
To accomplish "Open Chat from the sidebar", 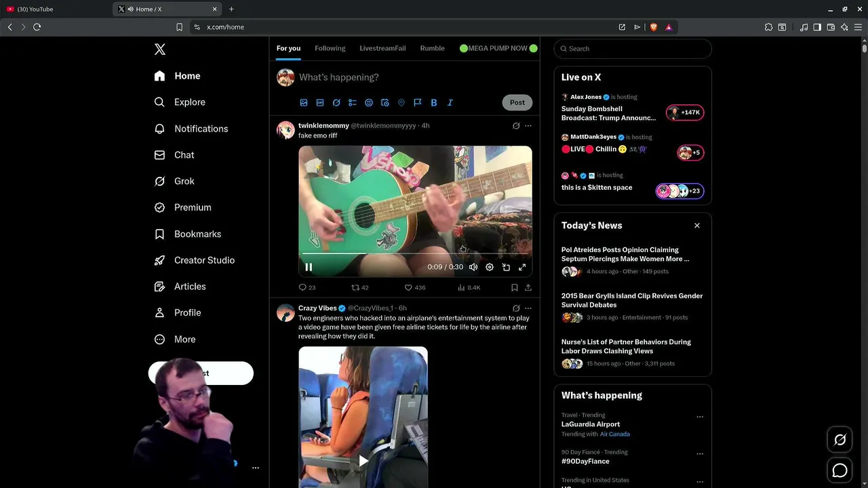I will tap(174, 155).
